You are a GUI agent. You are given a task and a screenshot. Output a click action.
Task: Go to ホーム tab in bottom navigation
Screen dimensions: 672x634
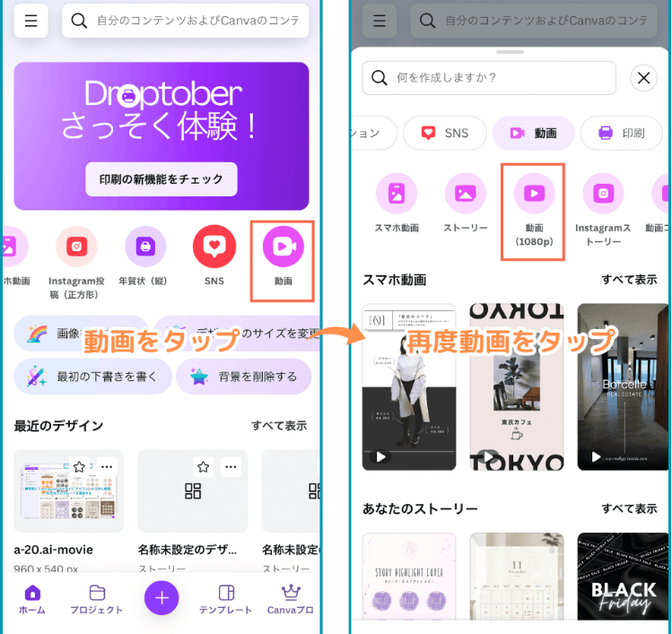click(x=32, y=599)
